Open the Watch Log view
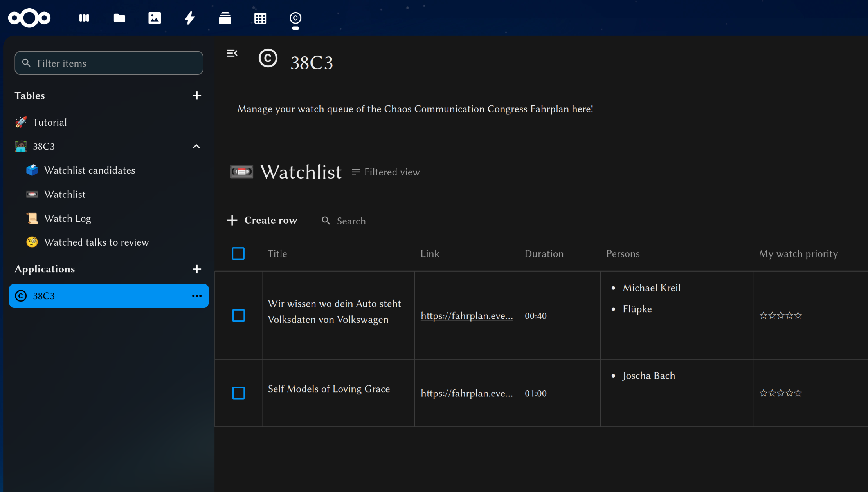This screenshot has width=868, height=492. click(x=114, y=218)
